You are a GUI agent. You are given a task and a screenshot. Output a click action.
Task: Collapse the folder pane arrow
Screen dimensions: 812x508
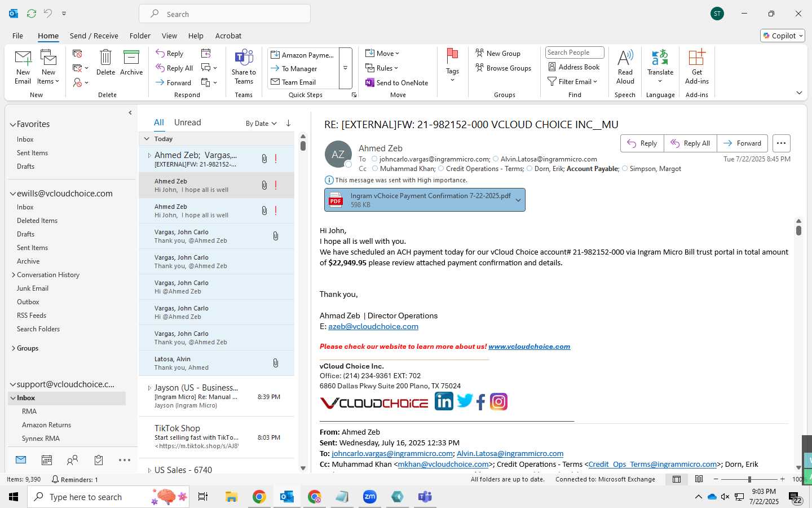pos(130,113)
